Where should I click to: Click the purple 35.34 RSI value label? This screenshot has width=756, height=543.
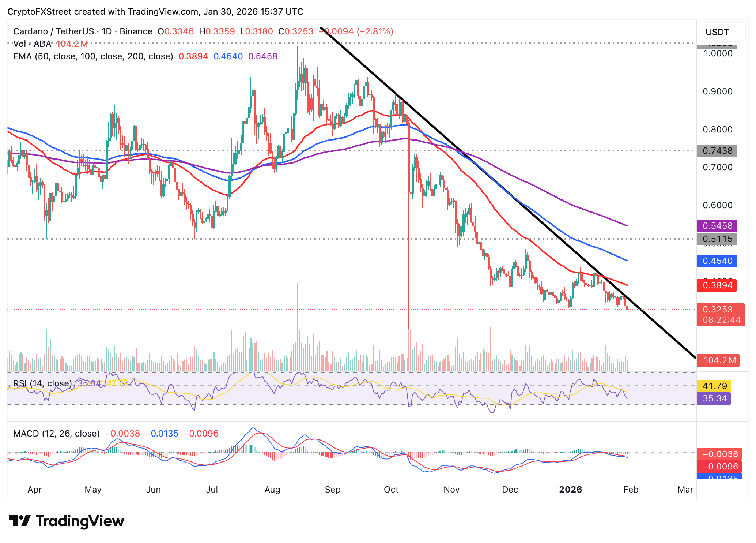pos(714,398)
